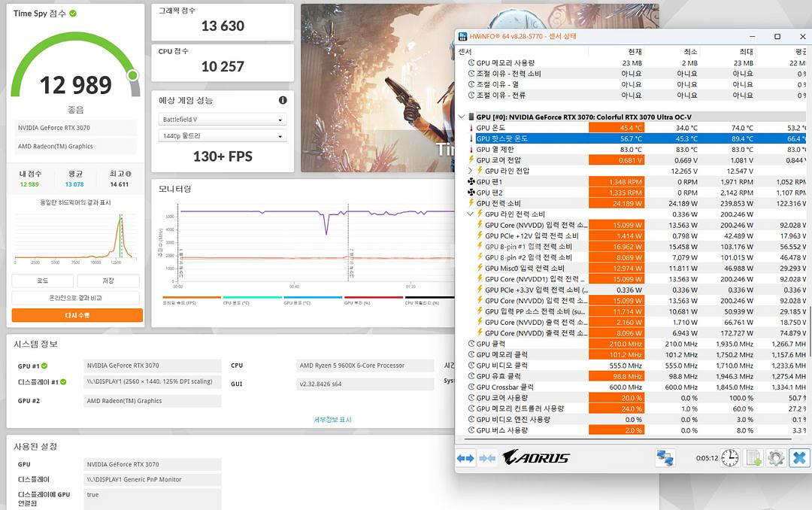Image resolution: width=812 pixels, height=510 pixels.
Task: Click clock icon of GPU 메모리 클럭 row
Action: [x=471, y=354]
